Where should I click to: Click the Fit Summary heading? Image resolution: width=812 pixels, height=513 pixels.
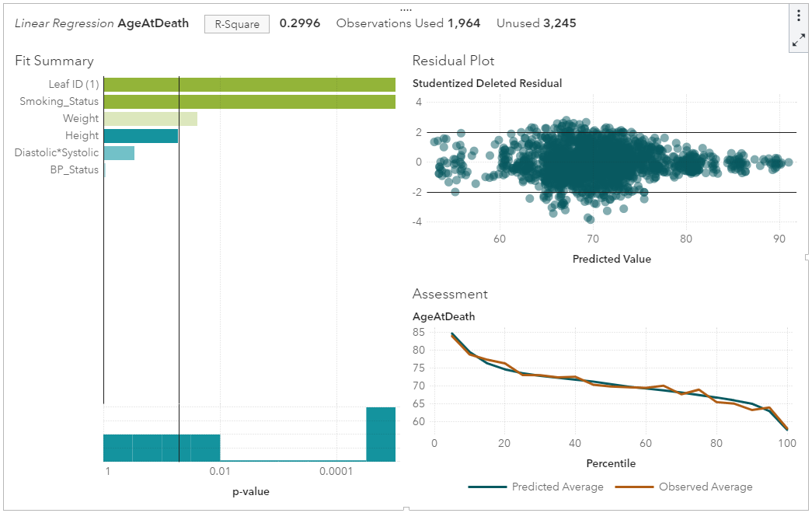[54, 61]
